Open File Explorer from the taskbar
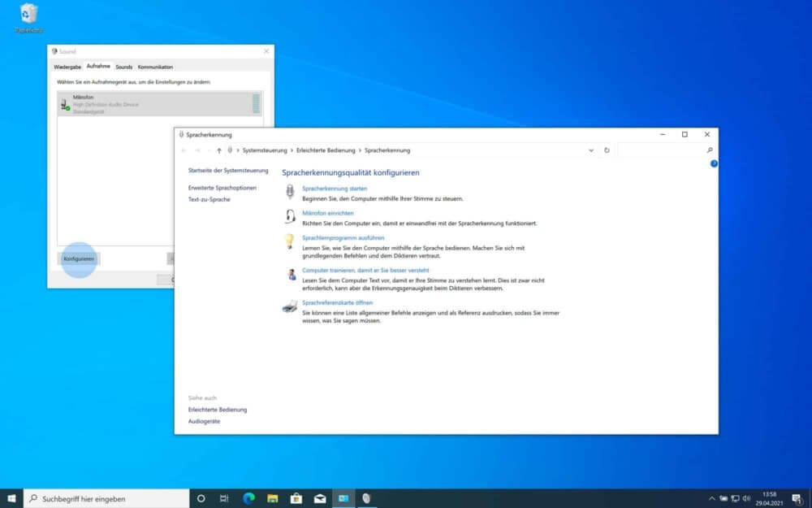 pos(273,499)
